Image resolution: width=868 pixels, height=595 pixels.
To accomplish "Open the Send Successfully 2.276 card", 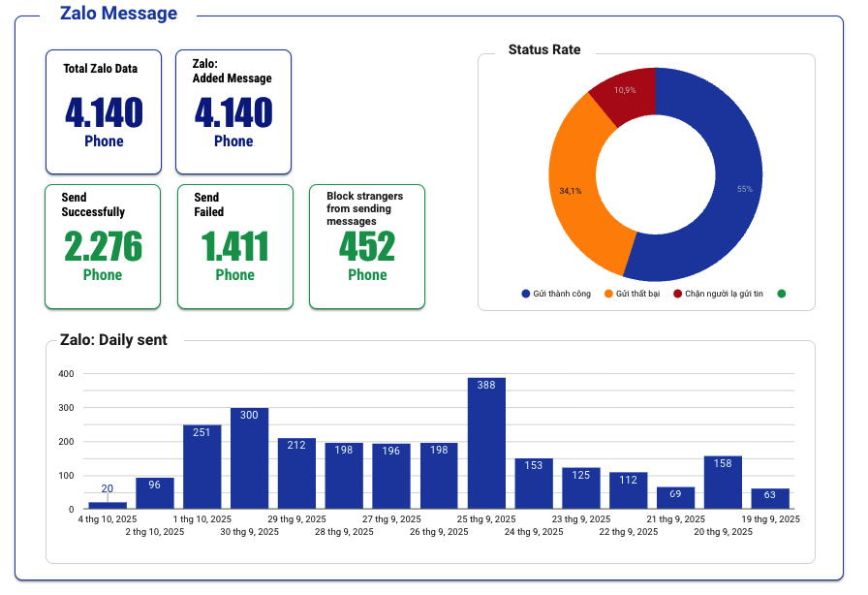I will pos(103,247).
